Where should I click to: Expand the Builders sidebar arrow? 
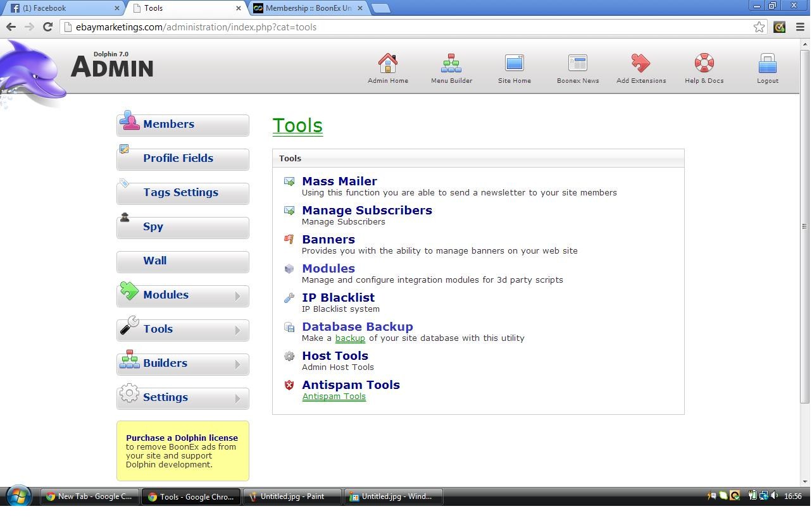point(238,364)
